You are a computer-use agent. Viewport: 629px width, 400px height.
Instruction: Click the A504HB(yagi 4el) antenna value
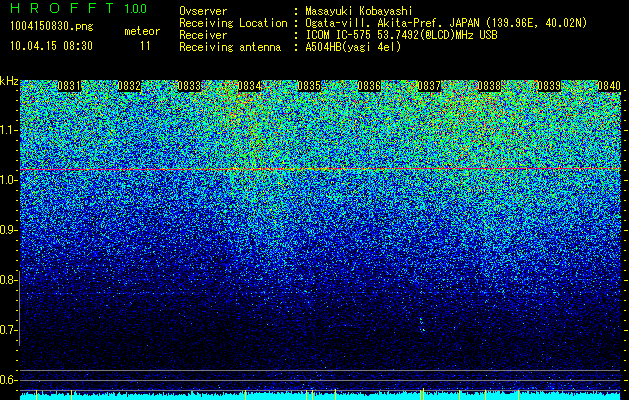pyautogui.click(x=353, y=47)
